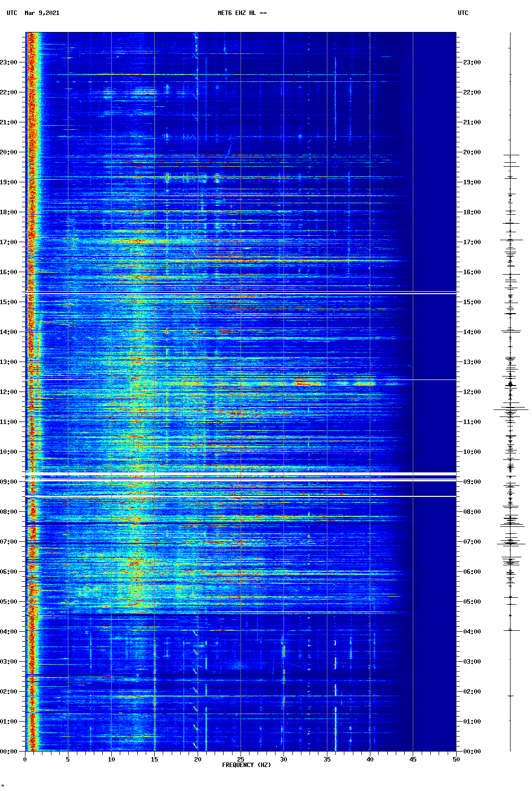This screenshot has width=532, height=791.
Task: Click the UTC label at top right
Action: [x=463, y=13]
